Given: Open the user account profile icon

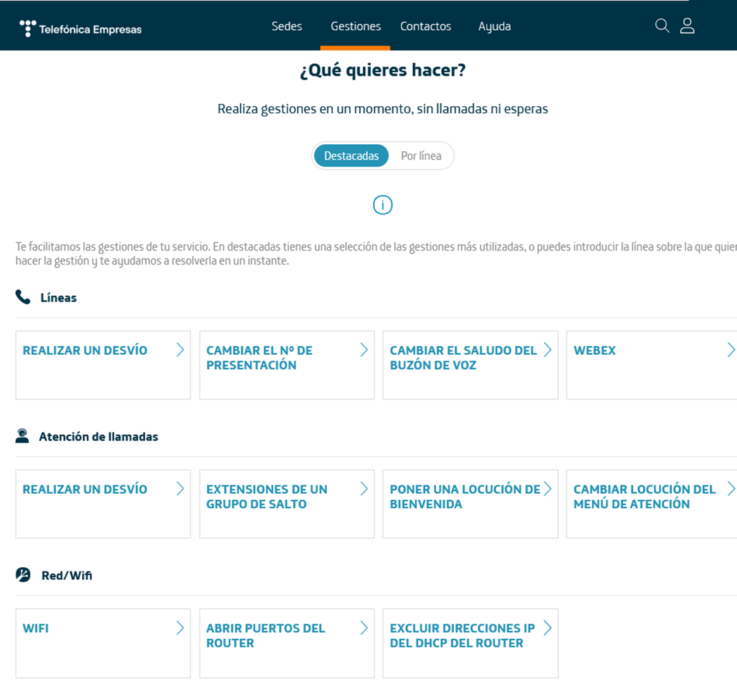Looking at the screenshot, I should pos(687,26).
